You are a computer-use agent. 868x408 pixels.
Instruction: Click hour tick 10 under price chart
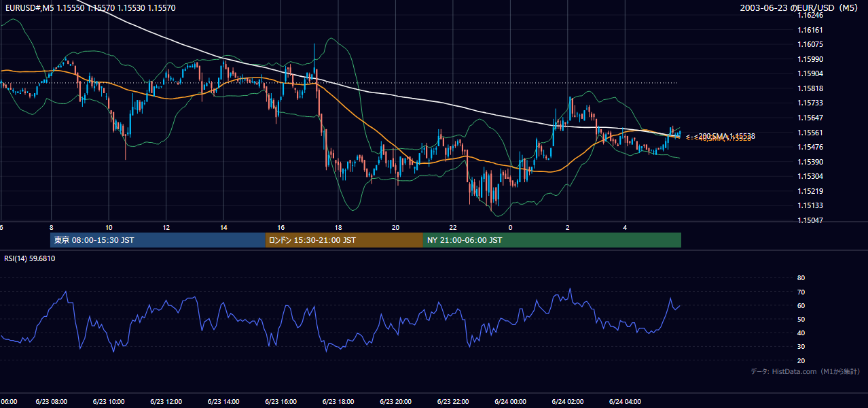109,227
